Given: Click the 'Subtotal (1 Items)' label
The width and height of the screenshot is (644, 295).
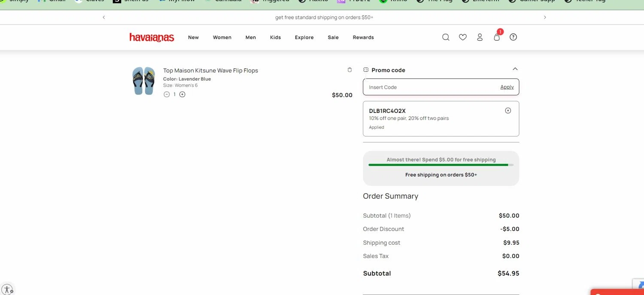Looking at the screenshot, I should click(387, 216).
